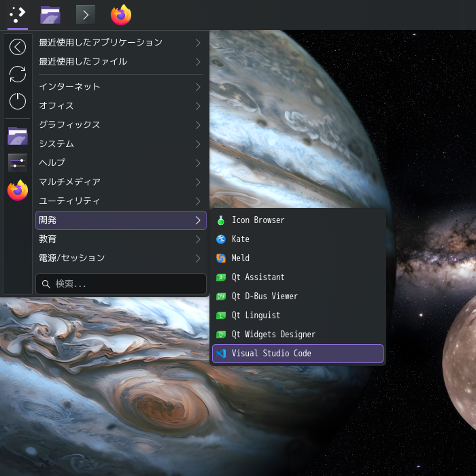Click the Icon Browser green flask icon

click(x=221, y=220)
